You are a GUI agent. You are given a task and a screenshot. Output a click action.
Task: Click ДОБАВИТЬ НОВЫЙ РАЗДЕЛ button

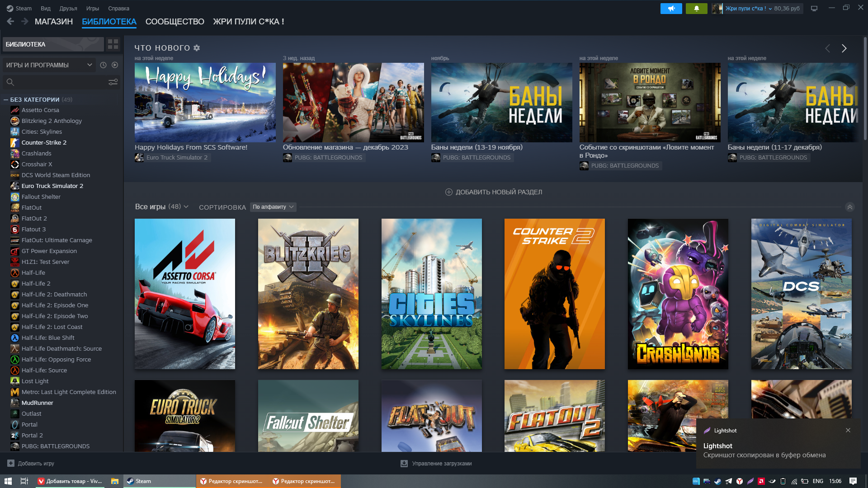(x=494, y=192)
